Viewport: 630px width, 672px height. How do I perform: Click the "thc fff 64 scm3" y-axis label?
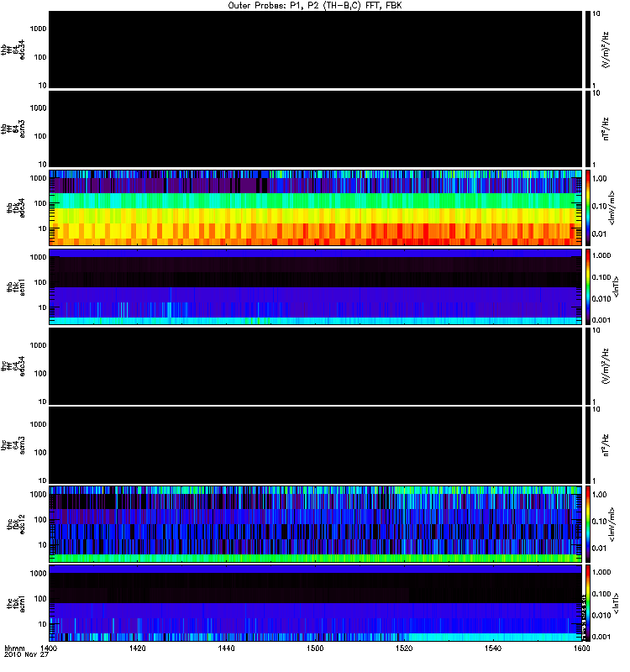13,445
